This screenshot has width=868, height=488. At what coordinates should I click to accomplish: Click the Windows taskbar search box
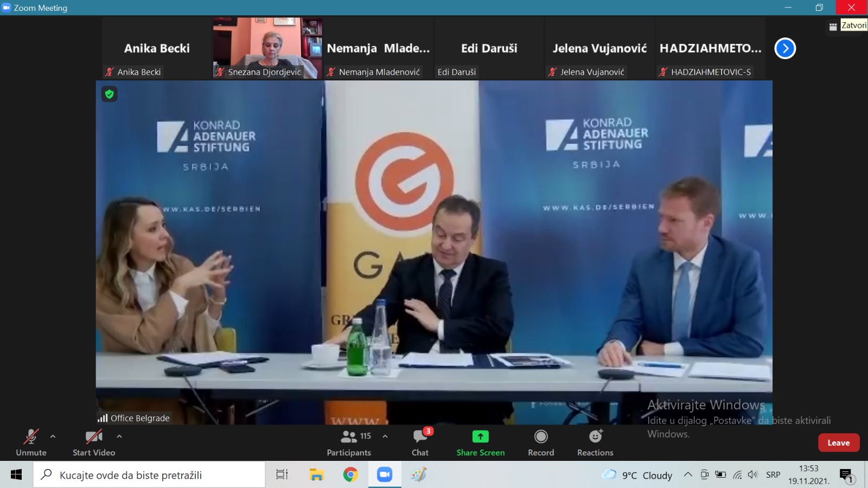click(149, 475)
